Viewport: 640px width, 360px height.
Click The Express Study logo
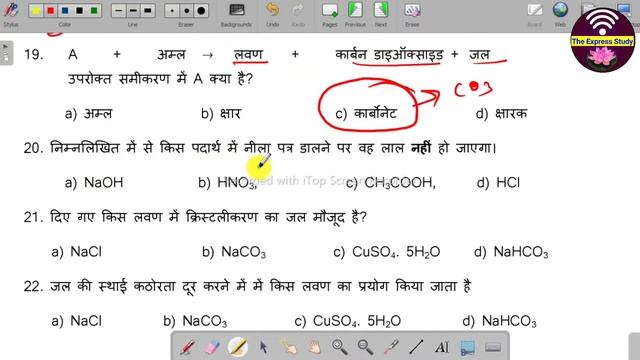(x=602, y=40)
